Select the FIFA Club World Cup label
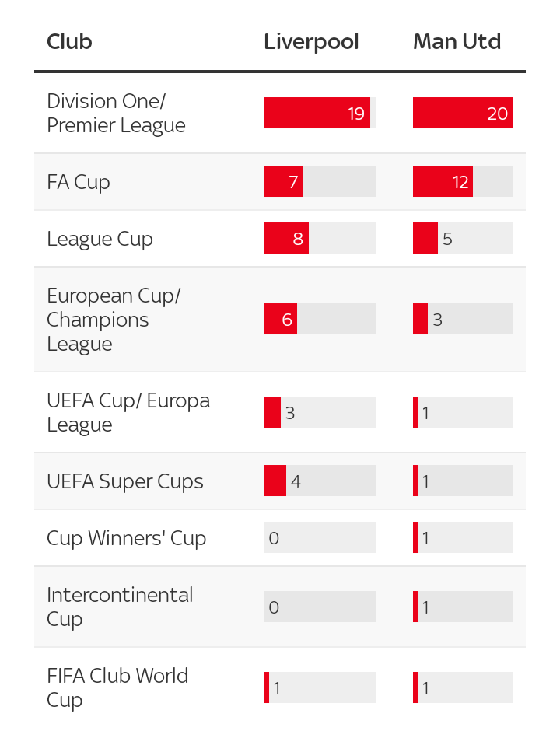 tap(117, 687)
